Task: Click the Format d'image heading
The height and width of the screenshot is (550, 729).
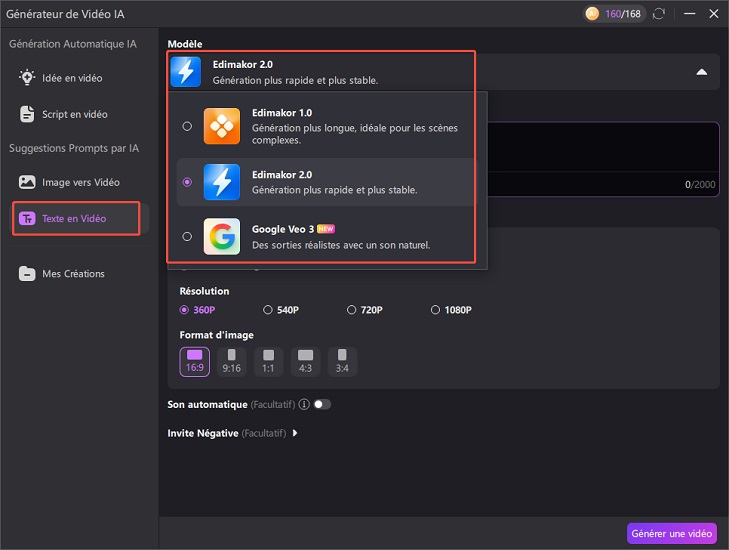Action: [217, 335]
